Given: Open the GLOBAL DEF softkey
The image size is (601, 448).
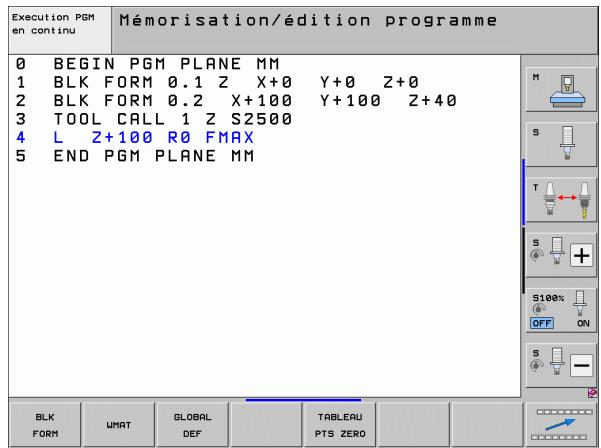Looking at the screenshot, I should coord(192,425).
